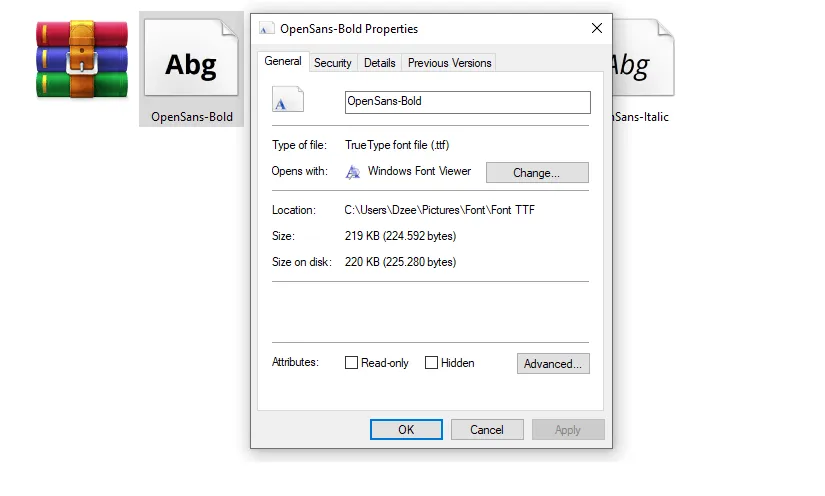Confirm with the OK button
Screen dimensions: 825x496
(x=406, y=430)
